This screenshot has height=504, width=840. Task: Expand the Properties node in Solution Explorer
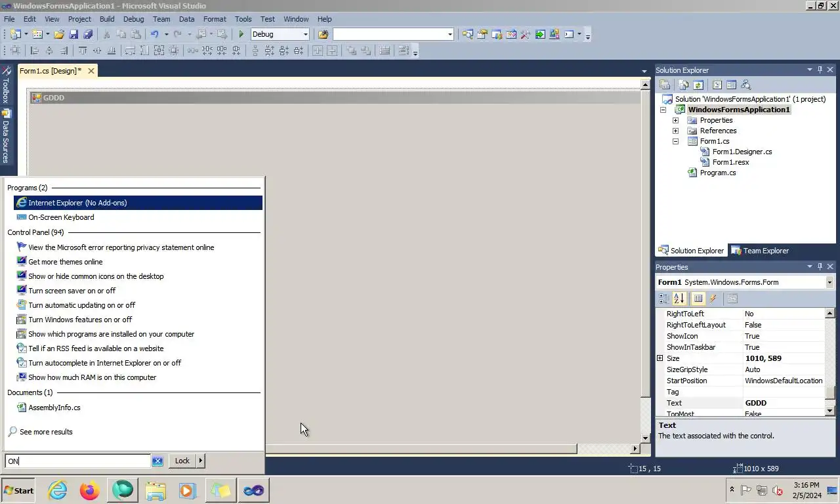675,120
